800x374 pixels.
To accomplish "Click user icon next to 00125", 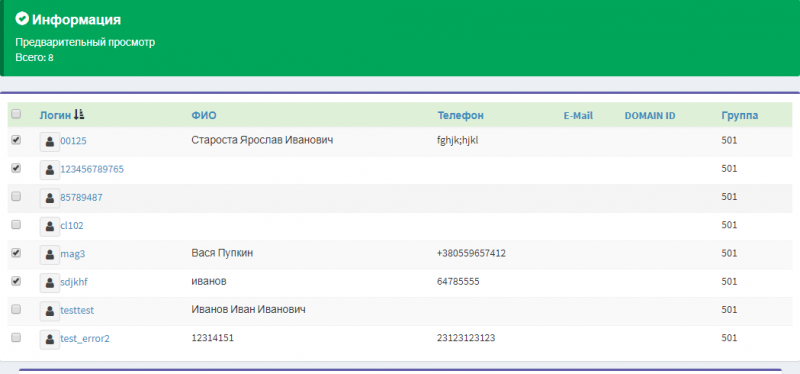I will pyautogui.click(x=49, y=142).
